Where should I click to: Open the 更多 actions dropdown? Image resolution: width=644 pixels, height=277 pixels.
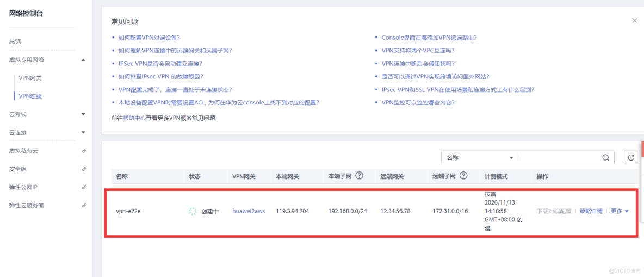coord(620,211)
